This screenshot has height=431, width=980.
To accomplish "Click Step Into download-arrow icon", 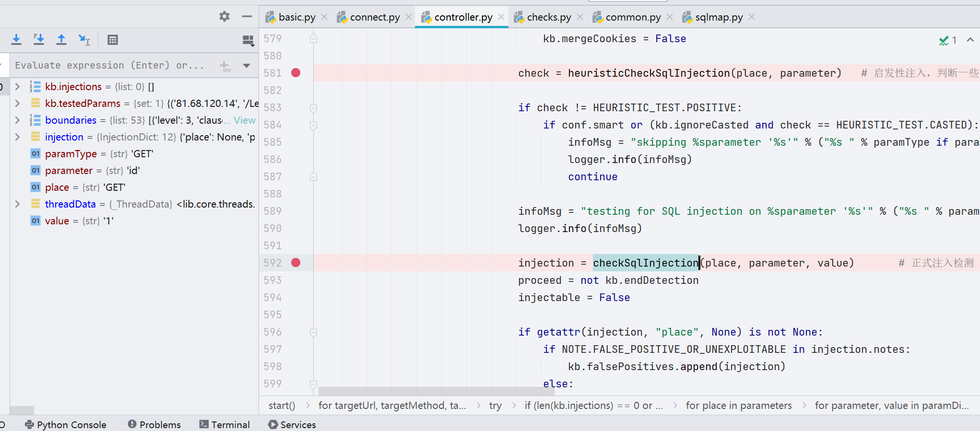I will tap(16, 40).
